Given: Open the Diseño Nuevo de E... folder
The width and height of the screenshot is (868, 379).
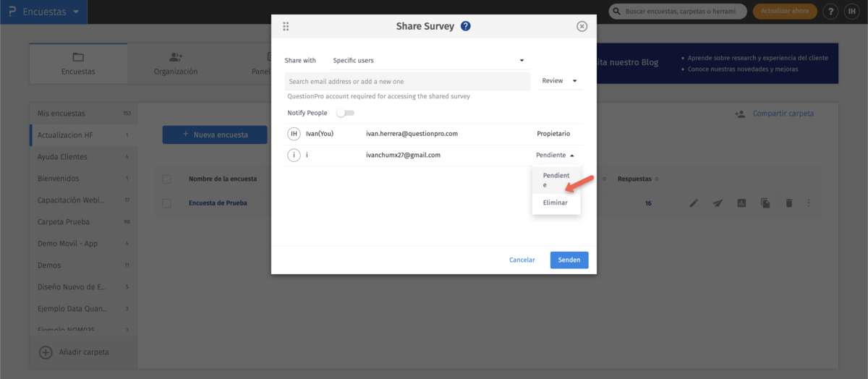Looking at the screenshot, I should tap(83, 287).
